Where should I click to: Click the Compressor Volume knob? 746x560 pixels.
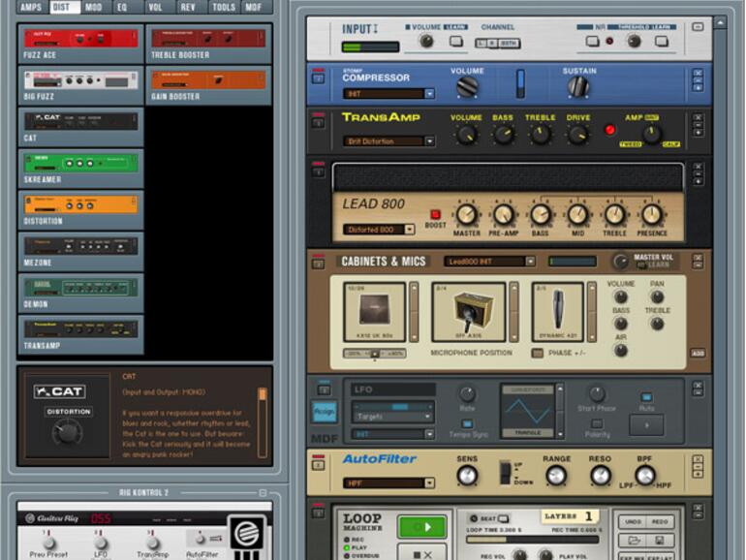tap(467, 87)
